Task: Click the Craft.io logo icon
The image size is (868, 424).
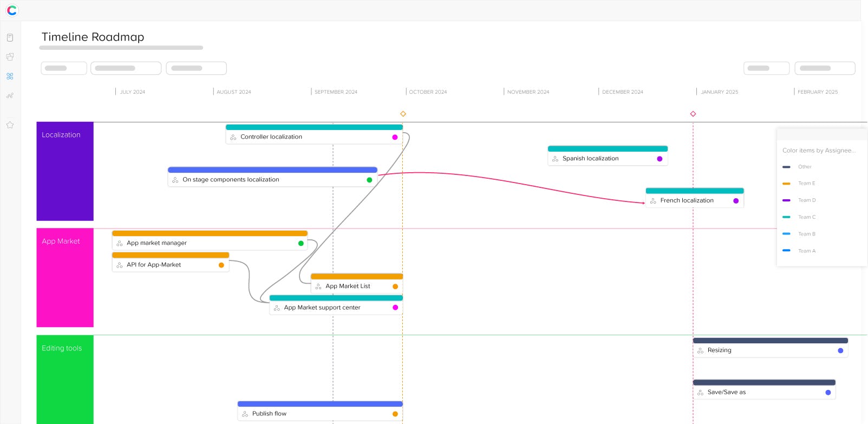Action: click(x=12, y=10)
